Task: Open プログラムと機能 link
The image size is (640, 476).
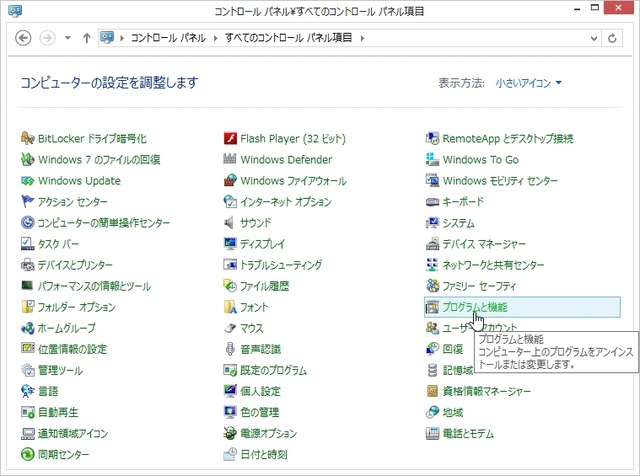Action: [x=475, y=307]
